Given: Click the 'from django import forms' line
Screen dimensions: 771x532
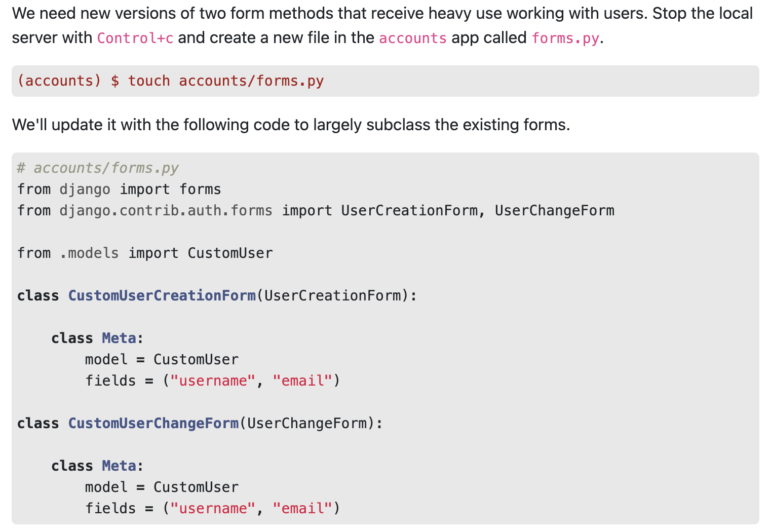Looking at the screenshot, I should (119, 189).
